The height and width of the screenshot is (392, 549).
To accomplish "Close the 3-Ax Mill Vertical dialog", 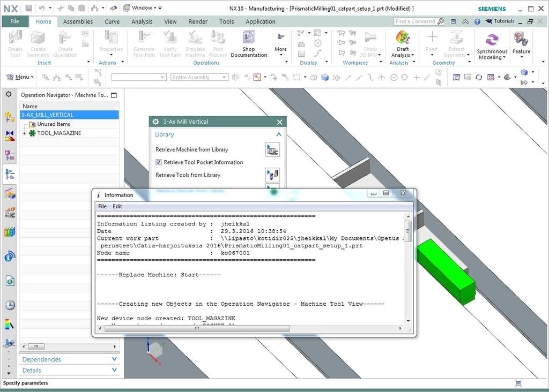I will point(279,122).
